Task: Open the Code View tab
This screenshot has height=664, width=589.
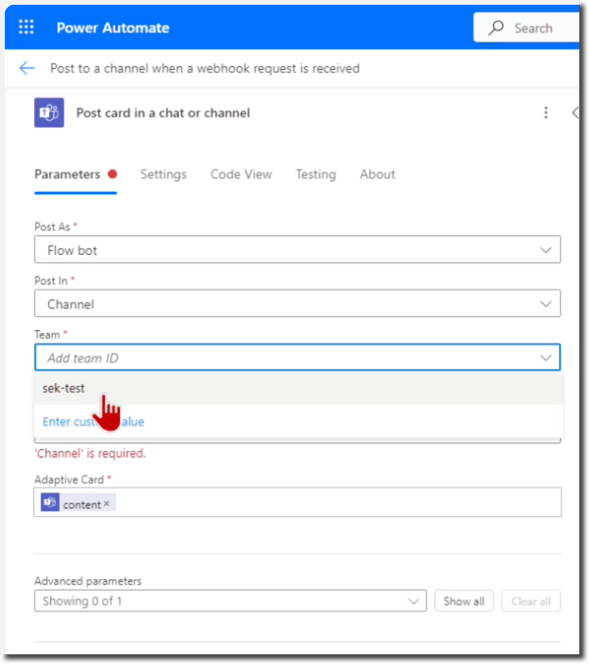Action: coord(241,174)
